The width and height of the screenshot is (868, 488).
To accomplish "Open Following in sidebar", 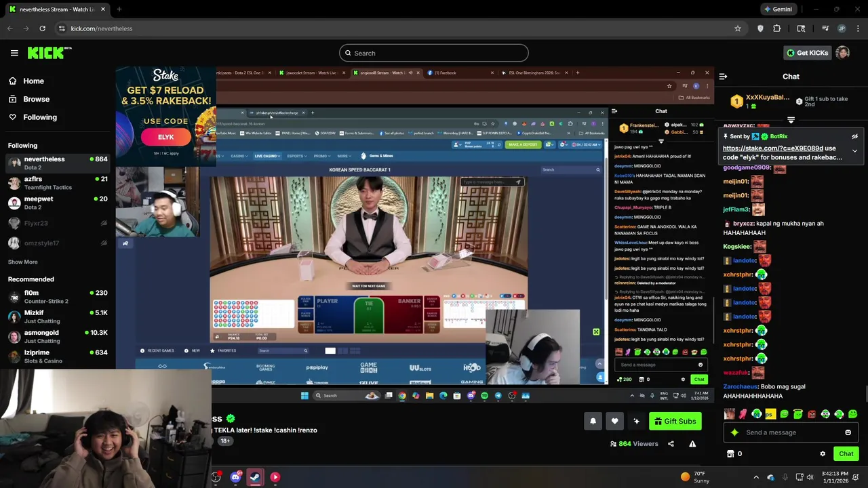I will [x=33, y=117].
